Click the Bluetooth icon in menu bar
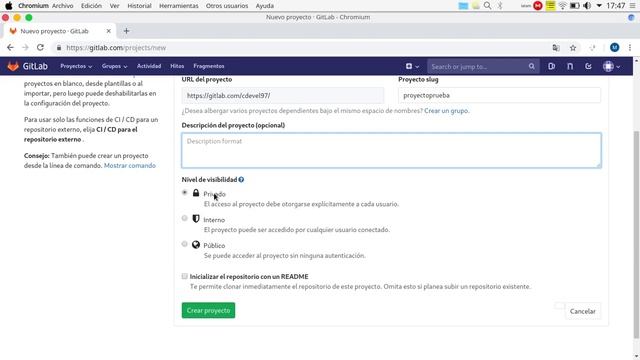This screenshot has height=360, width=640. click(500, 6)
